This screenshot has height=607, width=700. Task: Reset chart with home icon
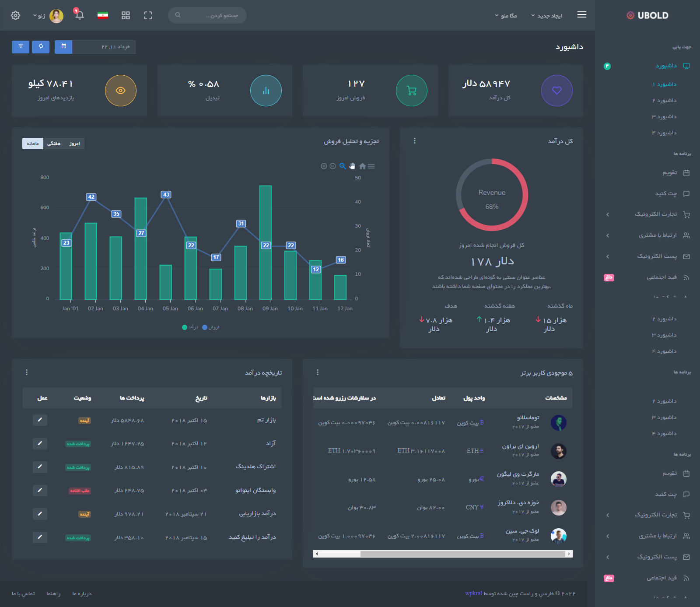pyautogui.click(x=362, y=166)
